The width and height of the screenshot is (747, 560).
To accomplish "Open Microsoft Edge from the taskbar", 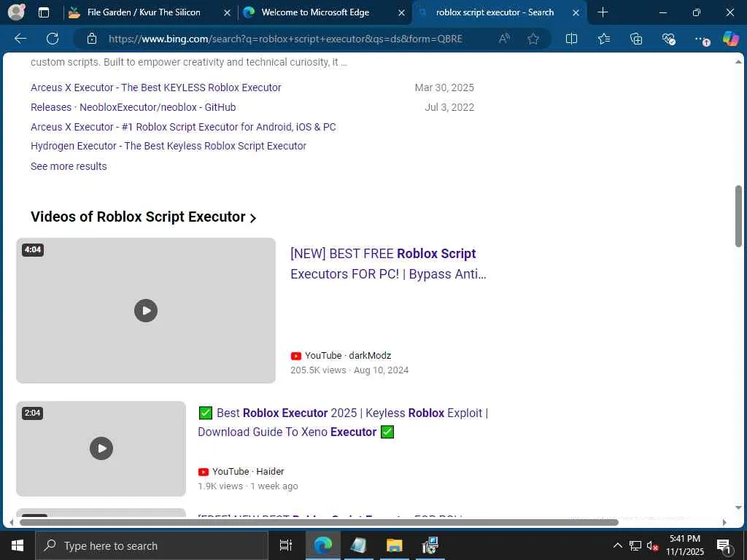I will [323, 545].
